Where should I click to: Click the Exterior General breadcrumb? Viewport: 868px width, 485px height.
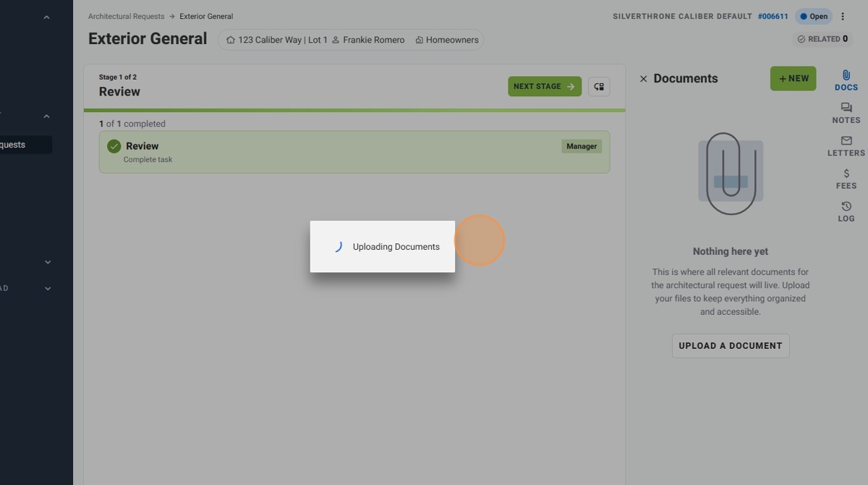point(206,16)
